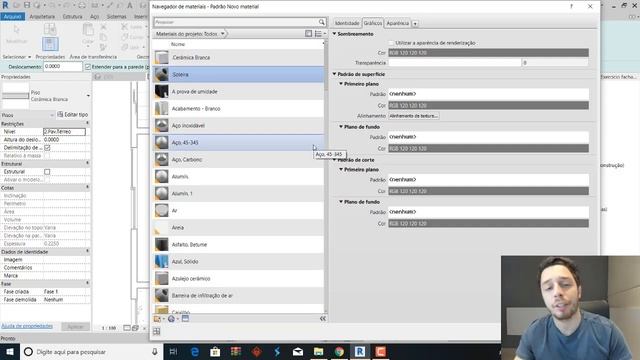Open the Selecionar dropdown in the ribbon
640x360 pixels.
(16, 57)
